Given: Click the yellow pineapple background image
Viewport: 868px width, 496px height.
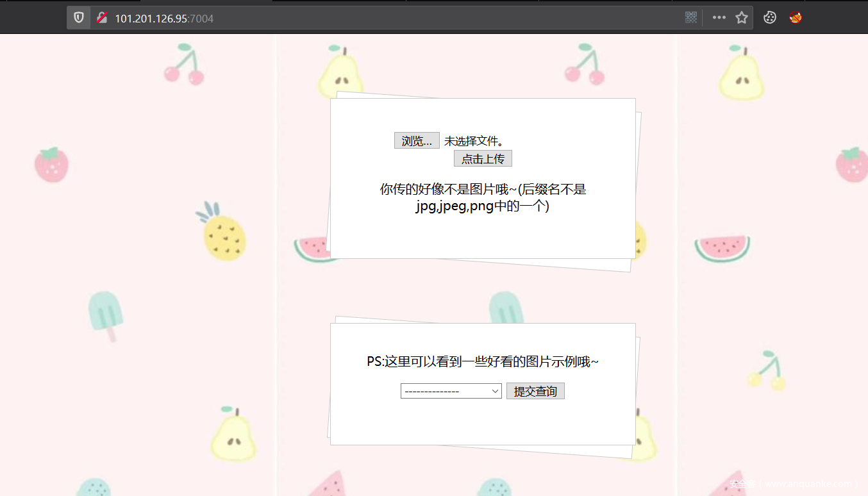Looking at the screenshot, I should pos(223,235).
